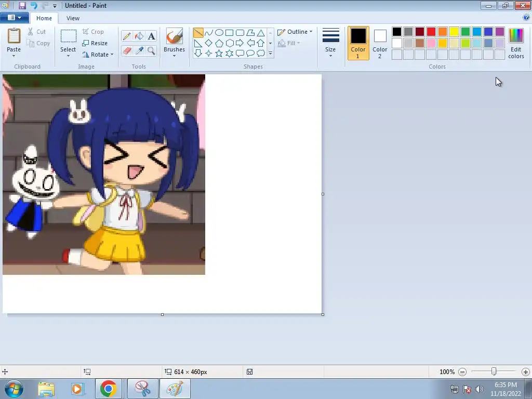Choose the Cloud callout shape
Image resolution: width=532 pixels, height=399 pixels.
261,54
